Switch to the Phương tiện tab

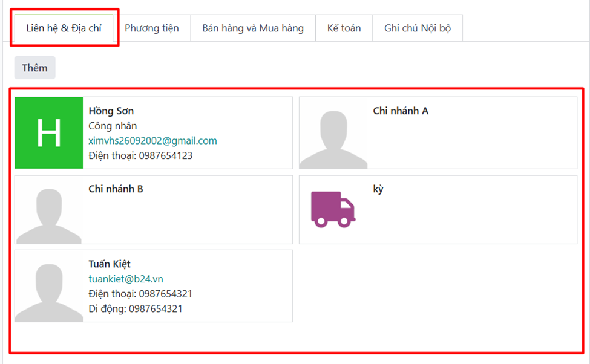click(151, 28)
